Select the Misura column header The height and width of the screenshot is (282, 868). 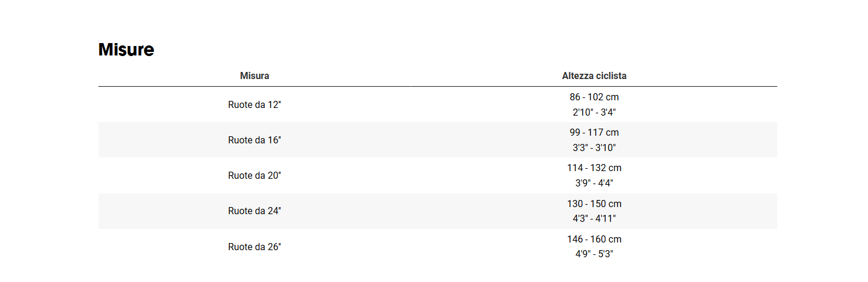(x=255, y=76)
